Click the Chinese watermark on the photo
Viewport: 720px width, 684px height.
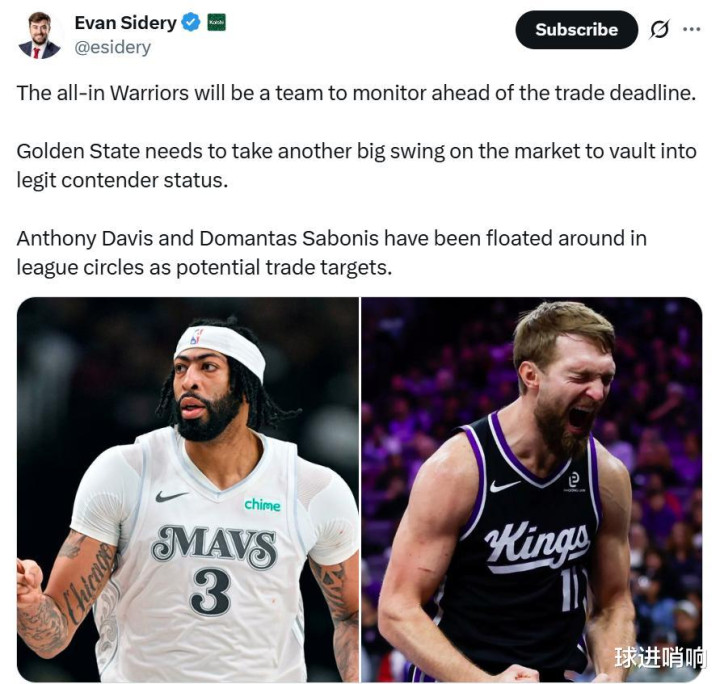(659, 657)
